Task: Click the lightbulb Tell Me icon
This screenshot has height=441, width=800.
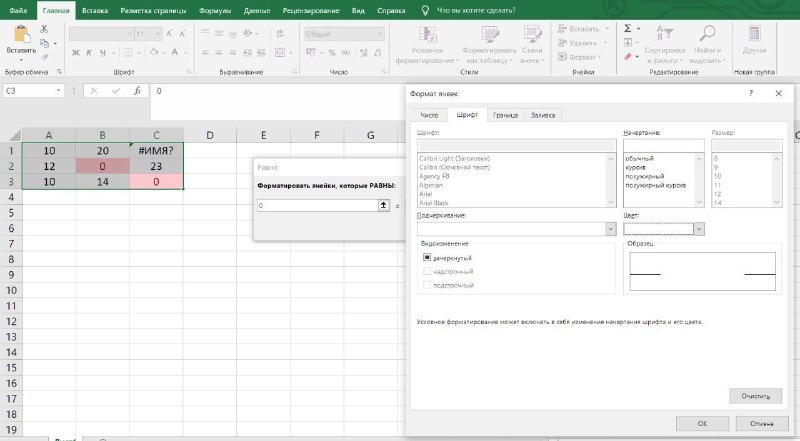Action: click(425, 10)
